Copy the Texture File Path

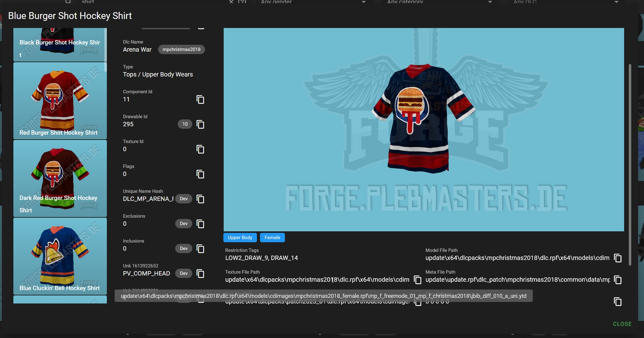click(x=418, y=280)
